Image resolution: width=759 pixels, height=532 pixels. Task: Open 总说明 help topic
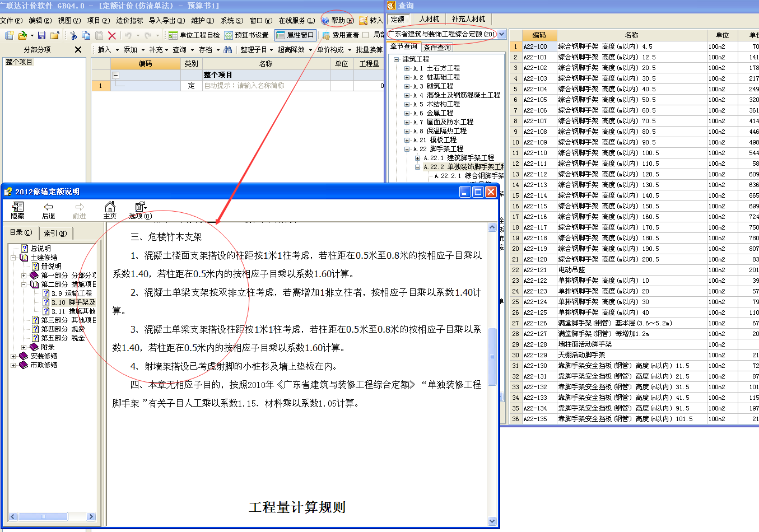pyautogui.click(x=40, y=249)
